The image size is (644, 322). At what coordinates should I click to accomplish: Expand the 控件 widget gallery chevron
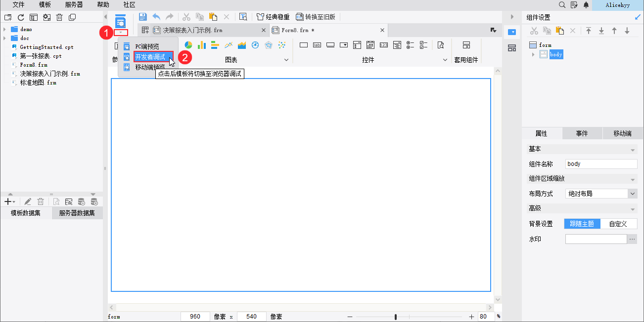click(445, 60)
